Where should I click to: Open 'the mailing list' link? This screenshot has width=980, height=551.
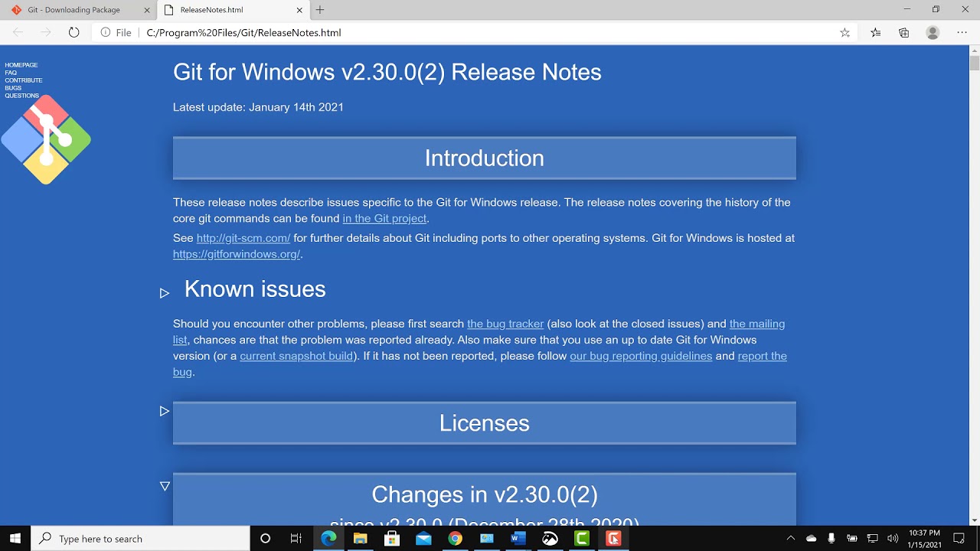click(757, 324)
